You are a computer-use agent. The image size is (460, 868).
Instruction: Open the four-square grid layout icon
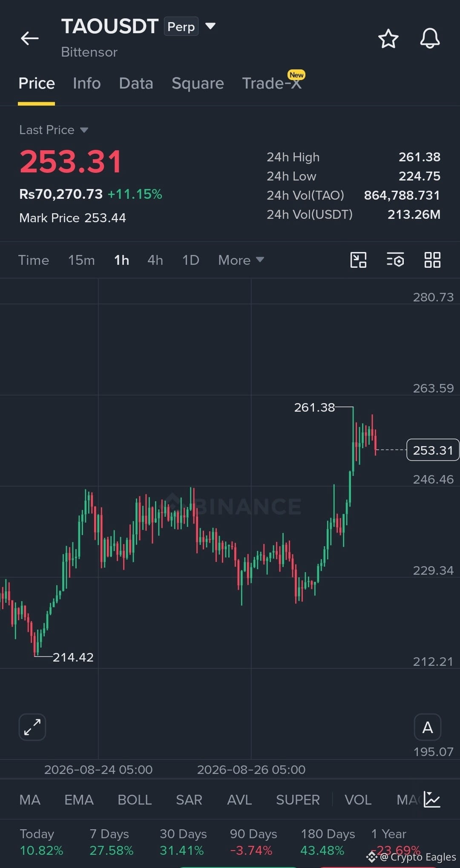432,260
